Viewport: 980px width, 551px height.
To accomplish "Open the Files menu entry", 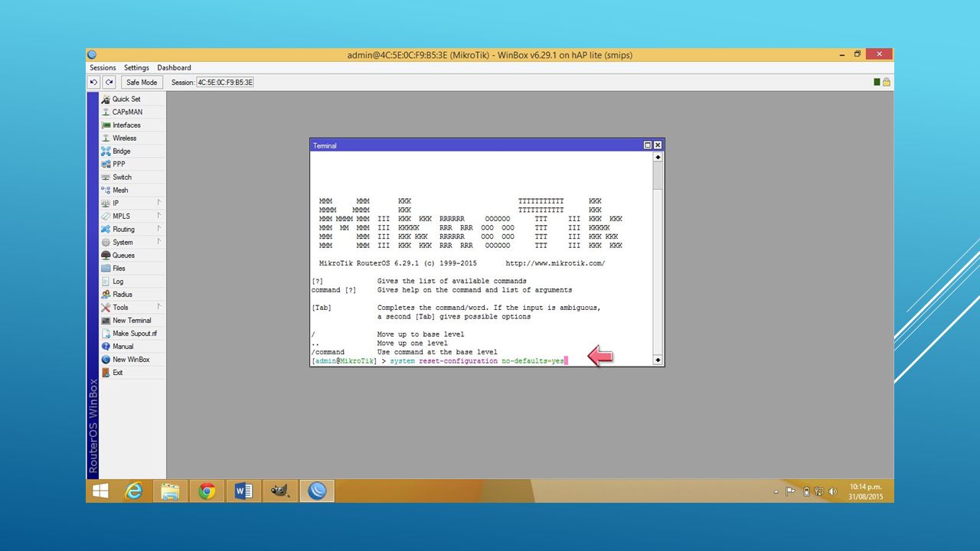I will [x=132, y=268].
